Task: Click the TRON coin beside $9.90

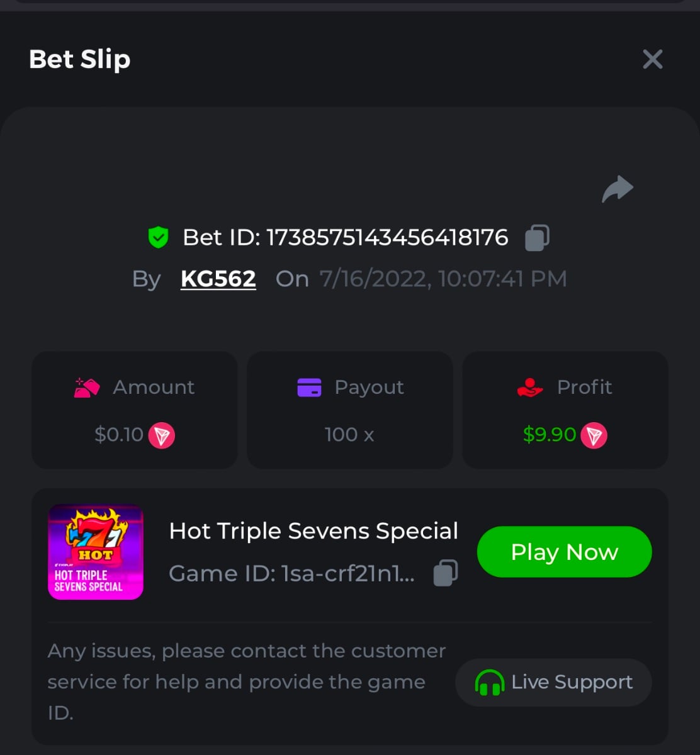Action: click(594, 435)
